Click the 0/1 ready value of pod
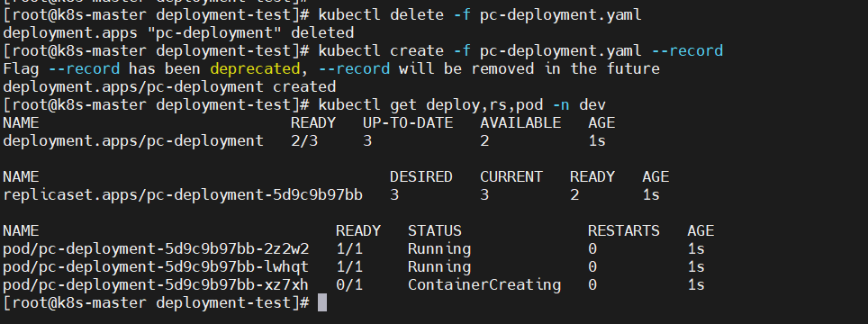This screenshot has height=324, width=868. click(x=349, y=285)
